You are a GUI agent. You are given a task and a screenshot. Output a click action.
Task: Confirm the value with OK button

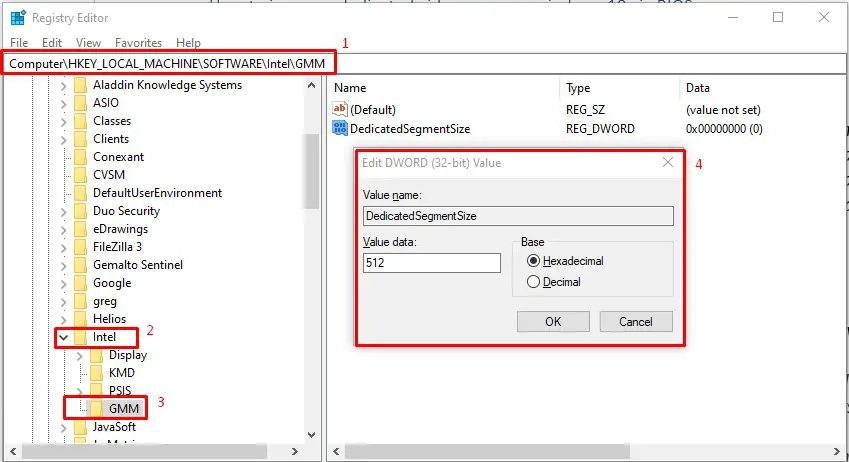(x=553, y=322)
